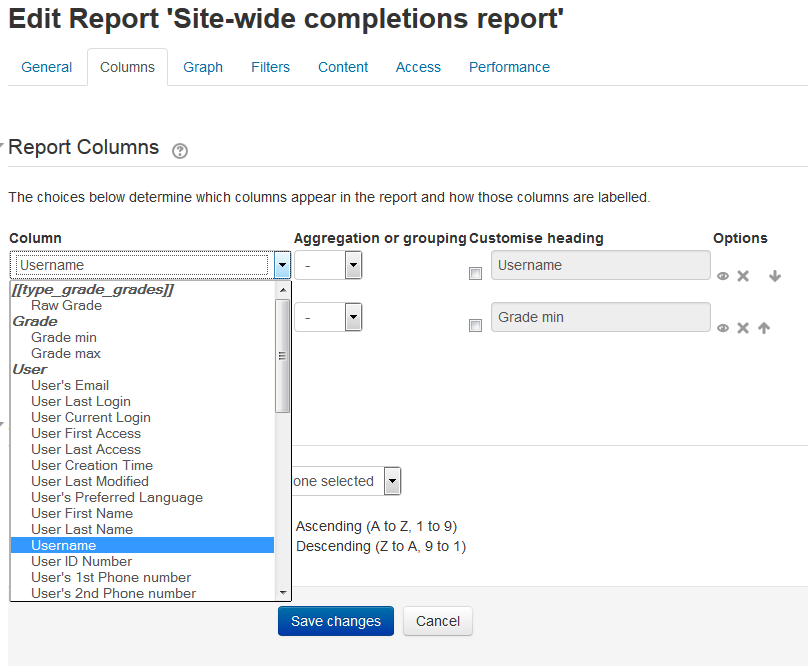Select User Creation Time option
Image resolution: width=808 pixels, height=666 pixels.
[143, 465]
